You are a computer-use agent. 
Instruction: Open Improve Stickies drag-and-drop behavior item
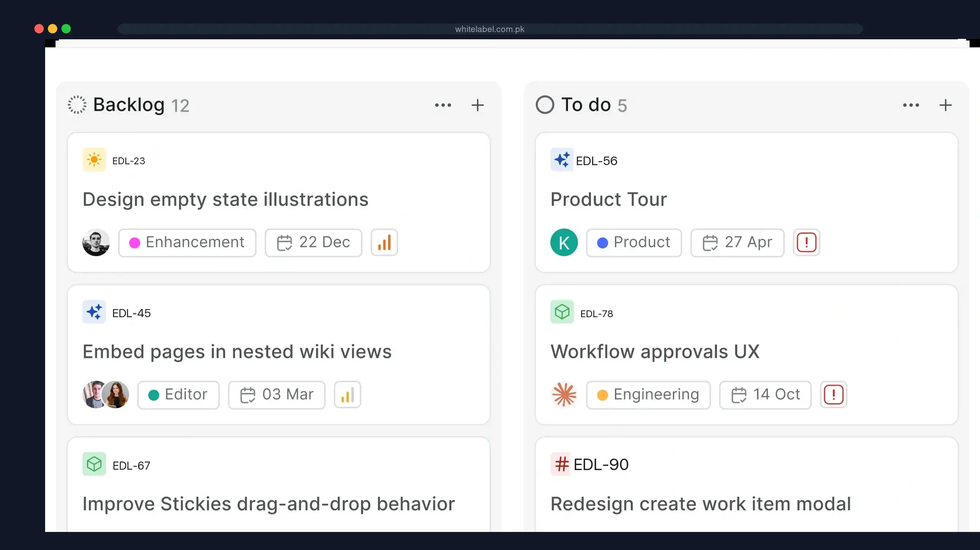pos(269,504)
